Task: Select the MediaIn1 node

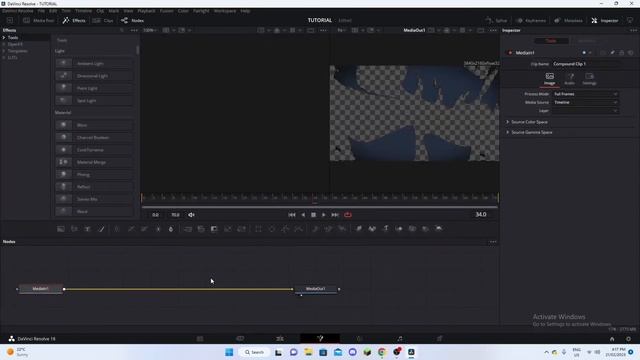Action: tap(41, 289)
